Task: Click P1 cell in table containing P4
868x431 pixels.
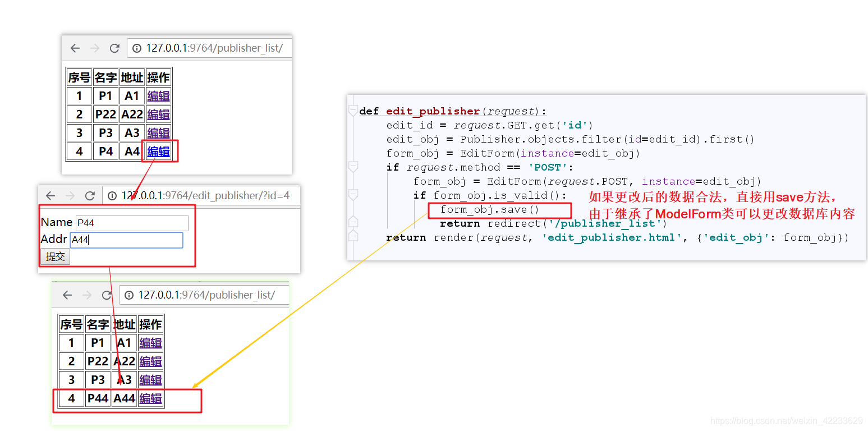Action: [x=105, y=96]
